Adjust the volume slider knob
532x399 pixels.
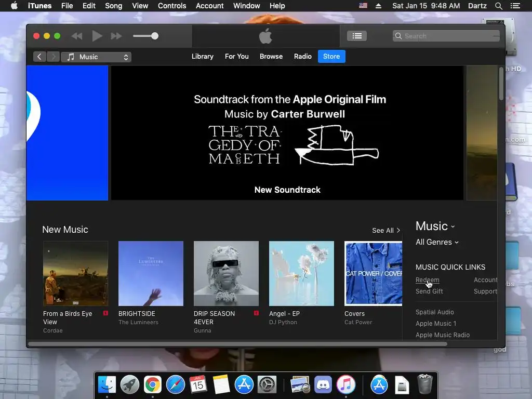point(155,36)
